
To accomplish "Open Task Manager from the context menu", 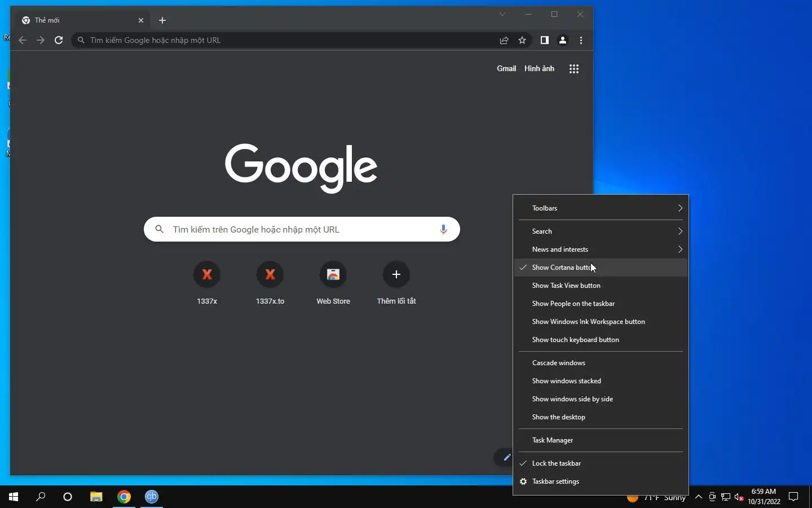I will pos(601,440).
